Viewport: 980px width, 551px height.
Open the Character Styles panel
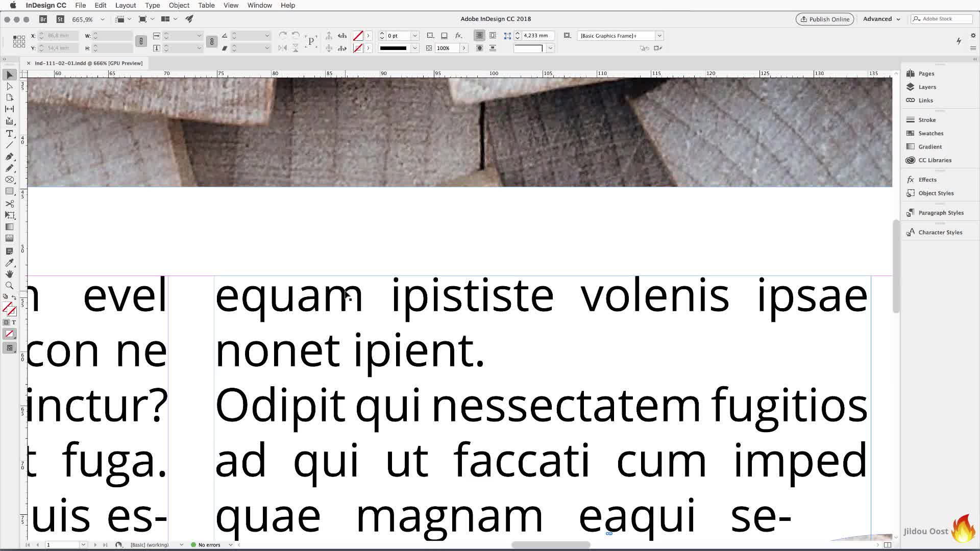point(940,232)
